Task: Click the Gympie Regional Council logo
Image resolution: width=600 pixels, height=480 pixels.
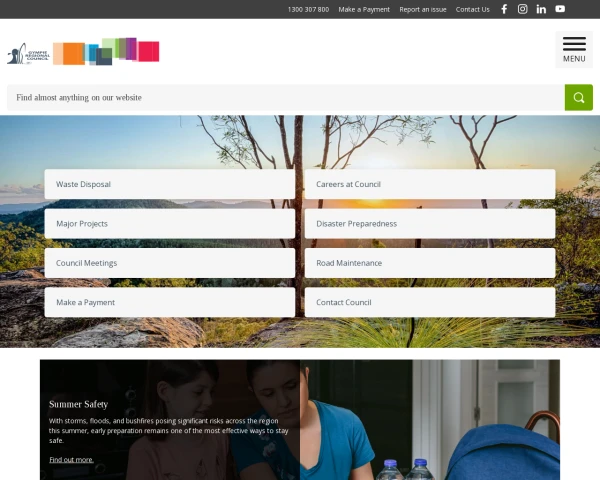Action: click(83, 52)
